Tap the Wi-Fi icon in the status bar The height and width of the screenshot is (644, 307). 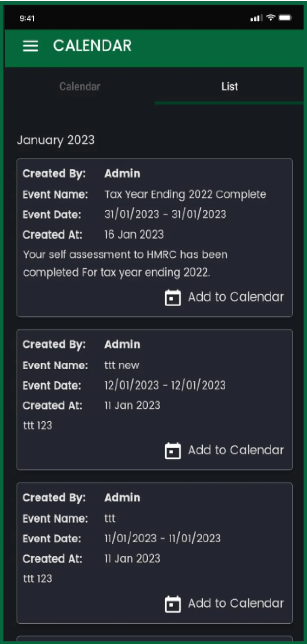[x=271, y=18]
